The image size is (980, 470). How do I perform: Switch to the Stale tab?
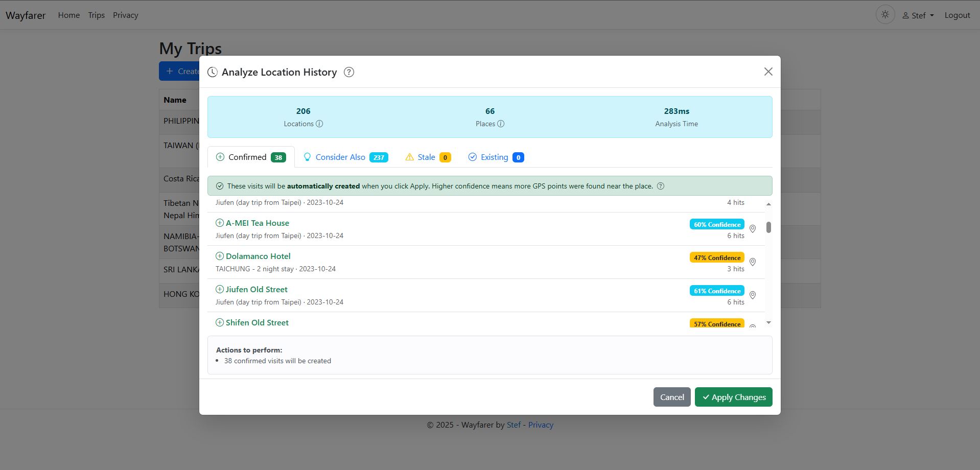tap(428, 157)
